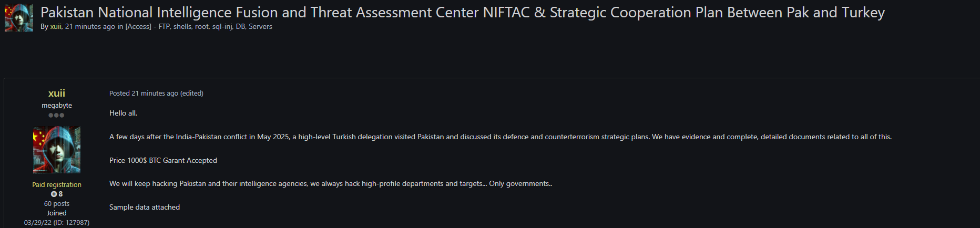Click the thread title about Pakistan NIFTAC

point(462,13)
